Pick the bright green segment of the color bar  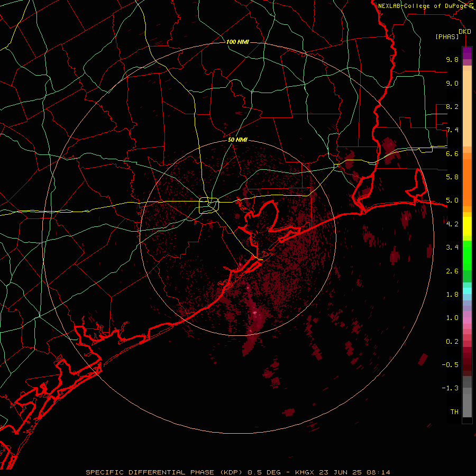(467, 254)
